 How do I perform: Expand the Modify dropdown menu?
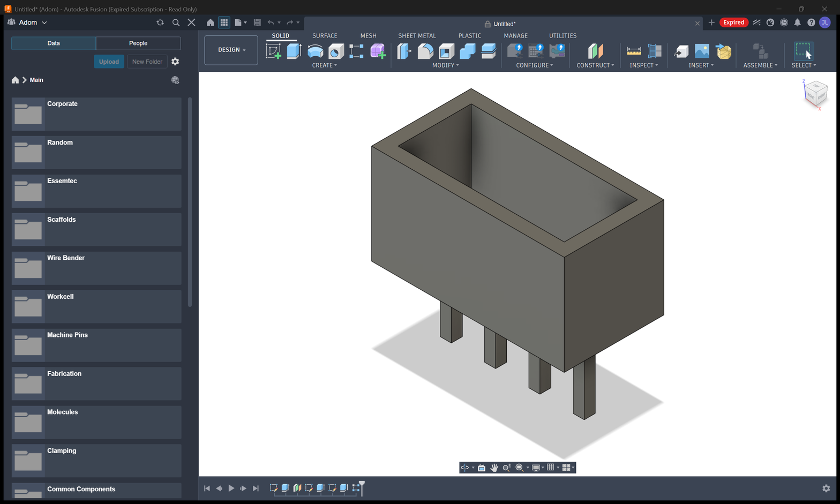click(446, 65)
